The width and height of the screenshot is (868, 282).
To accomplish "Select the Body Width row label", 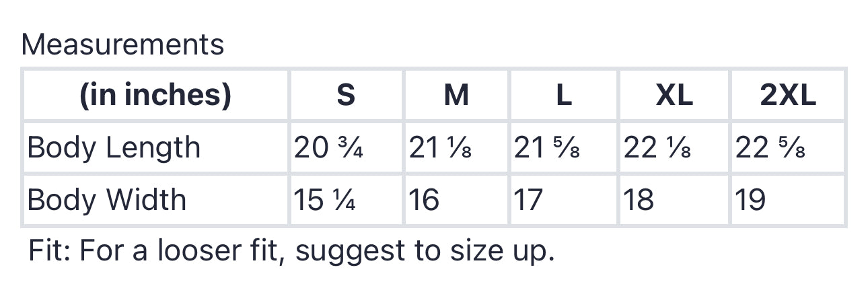I will [x=107, y=200].
